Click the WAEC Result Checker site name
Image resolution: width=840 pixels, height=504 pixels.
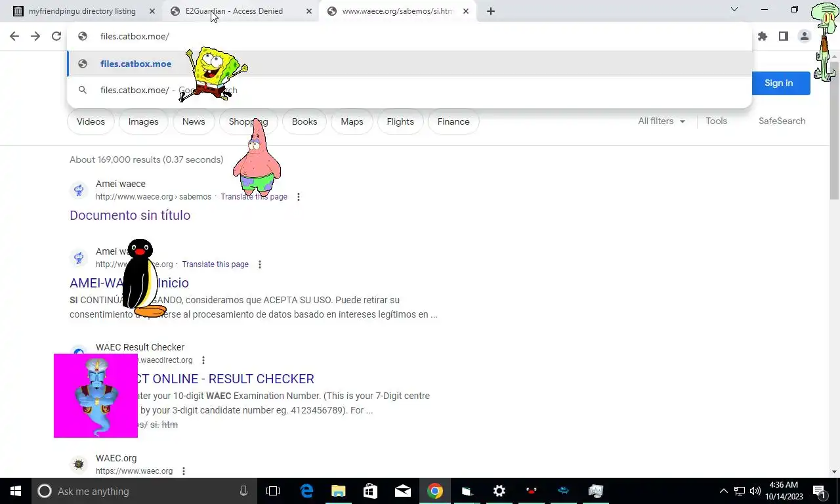click(140, 347)
